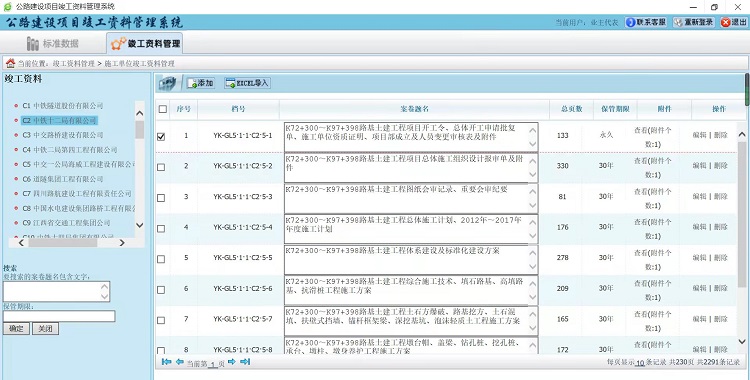Select C4 中铁二局第四工程有限公司

70,150
